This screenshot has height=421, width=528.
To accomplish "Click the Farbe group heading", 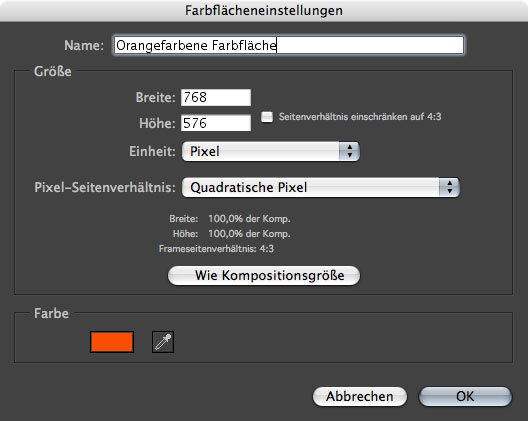I will coord(51,314).
